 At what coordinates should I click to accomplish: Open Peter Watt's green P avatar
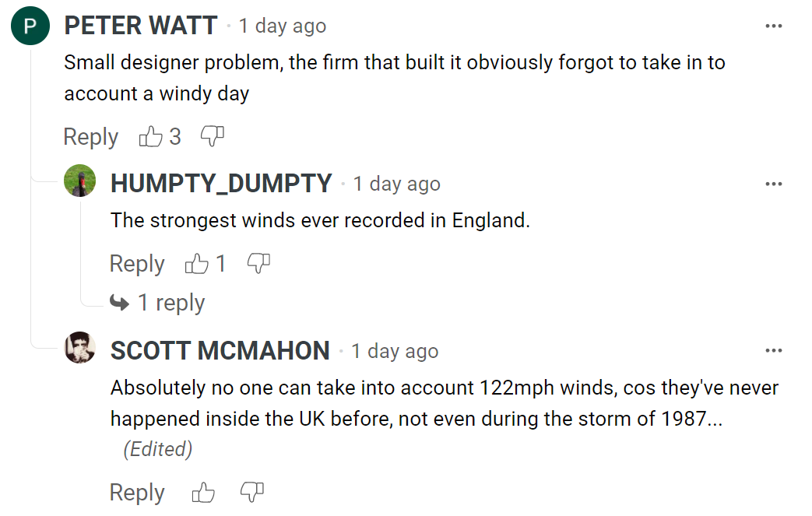point(30,27)
